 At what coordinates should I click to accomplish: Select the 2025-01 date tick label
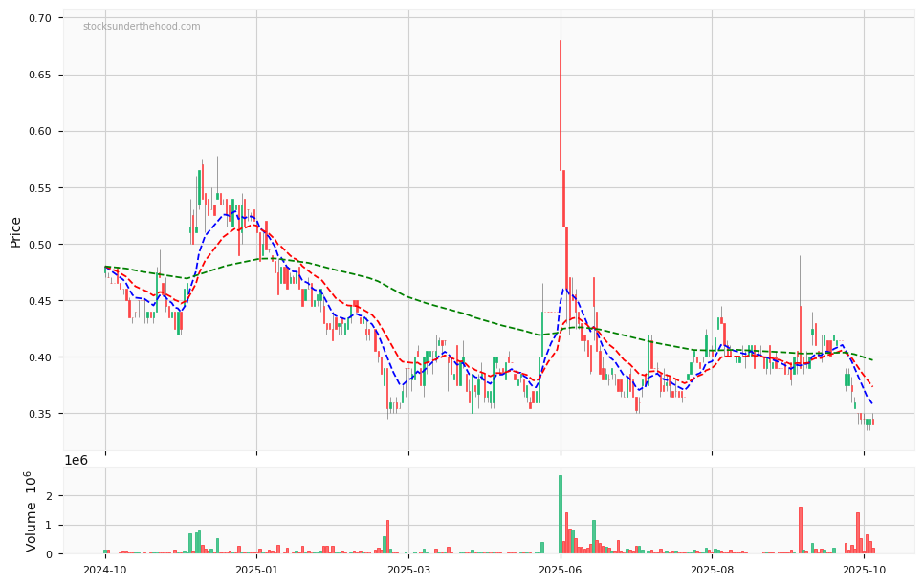[x=256, y=570]
